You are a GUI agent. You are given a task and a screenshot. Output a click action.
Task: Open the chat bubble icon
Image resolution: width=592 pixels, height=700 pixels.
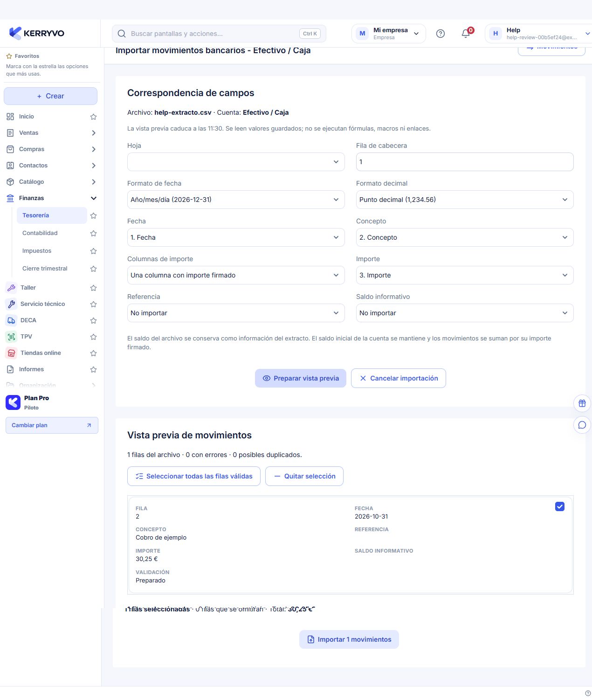582,425
